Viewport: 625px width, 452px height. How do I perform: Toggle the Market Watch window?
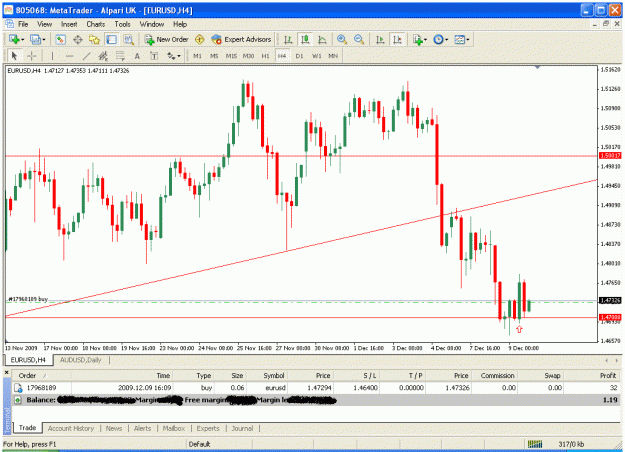coord(61,39)
